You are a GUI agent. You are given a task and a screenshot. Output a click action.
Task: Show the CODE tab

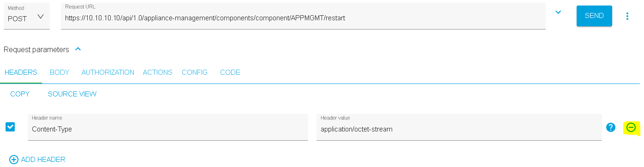[230, 72]
